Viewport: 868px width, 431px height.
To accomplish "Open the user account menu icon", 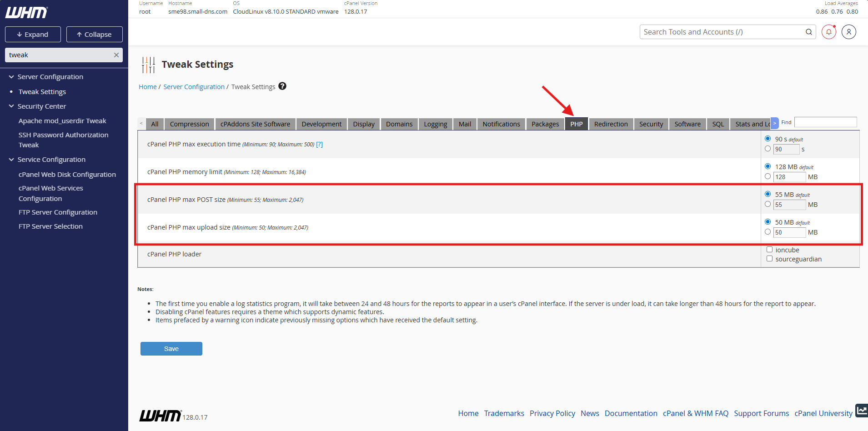I will (x=849, y=32).
